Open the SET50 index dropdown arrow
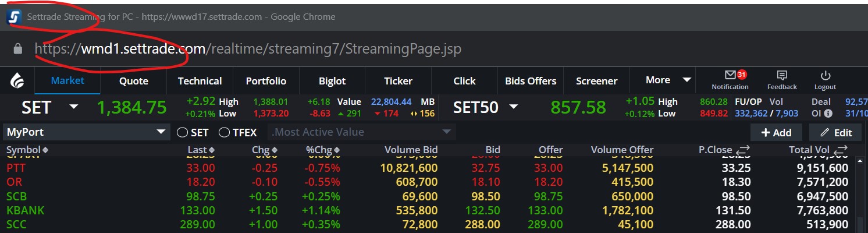Image resolution: width=868 pixels, height=233 pixels. coord(514,107)
